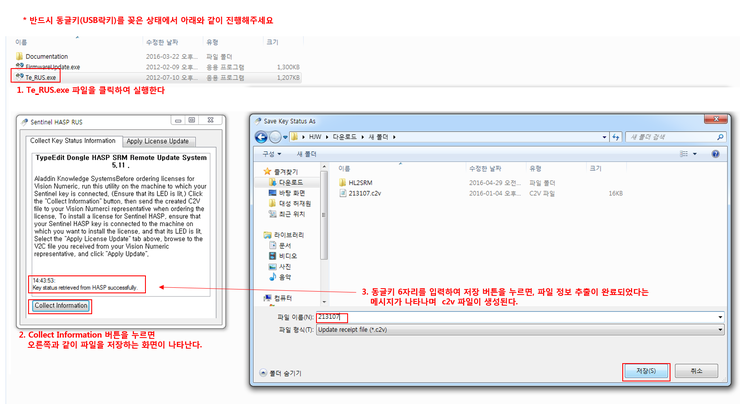Screen dimensions: 740x404
Task: Open the view options dropdown arrow
Action: click(x=695, y=154)
